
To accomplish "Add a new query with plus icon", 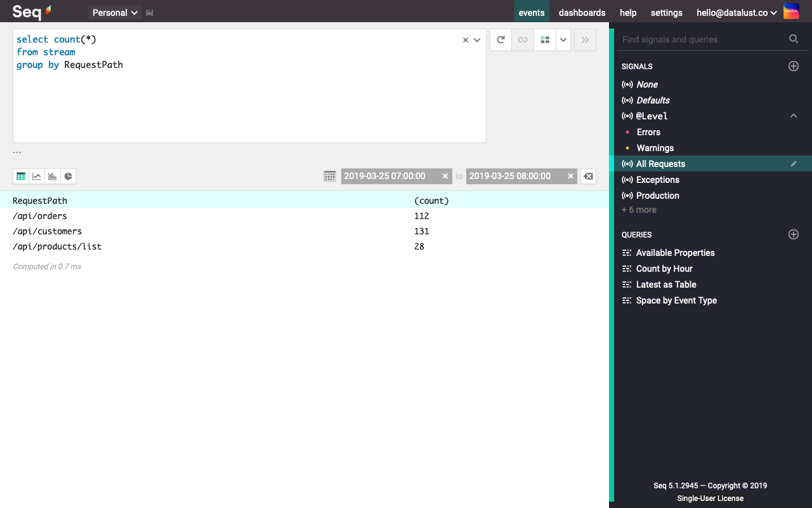I will (x=794, y=234).
